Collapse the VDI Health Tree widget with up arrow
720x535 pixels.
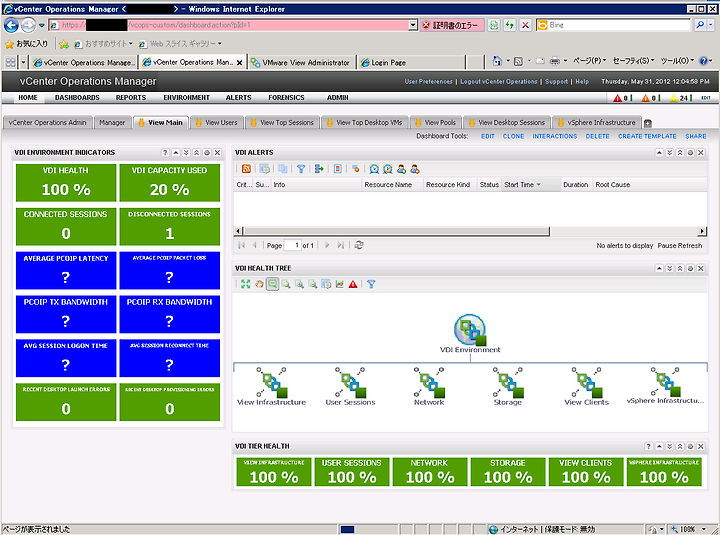pos(659,268)
